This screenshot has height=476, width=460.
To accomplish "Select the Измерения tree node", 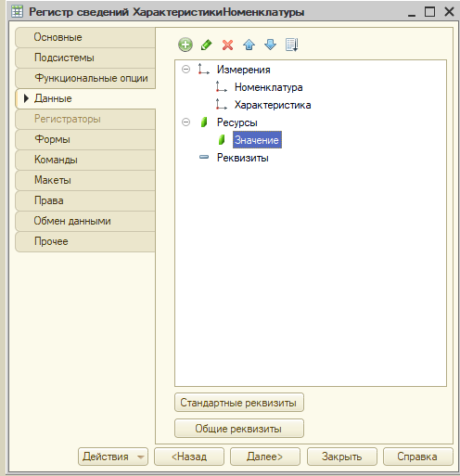I will pos(244,70).
